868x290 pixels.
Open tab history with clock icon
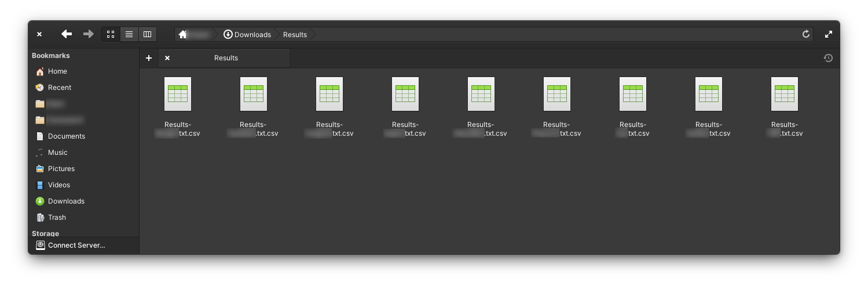(828, 58)
